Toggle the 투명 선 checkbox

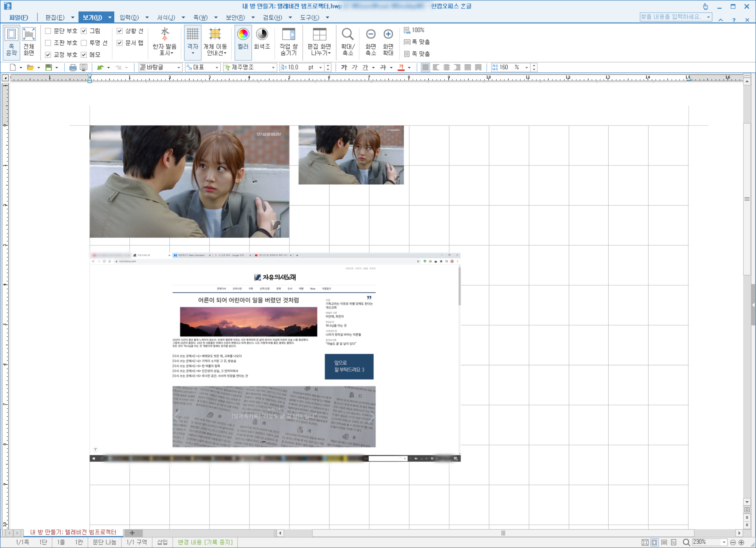[84, 43]
